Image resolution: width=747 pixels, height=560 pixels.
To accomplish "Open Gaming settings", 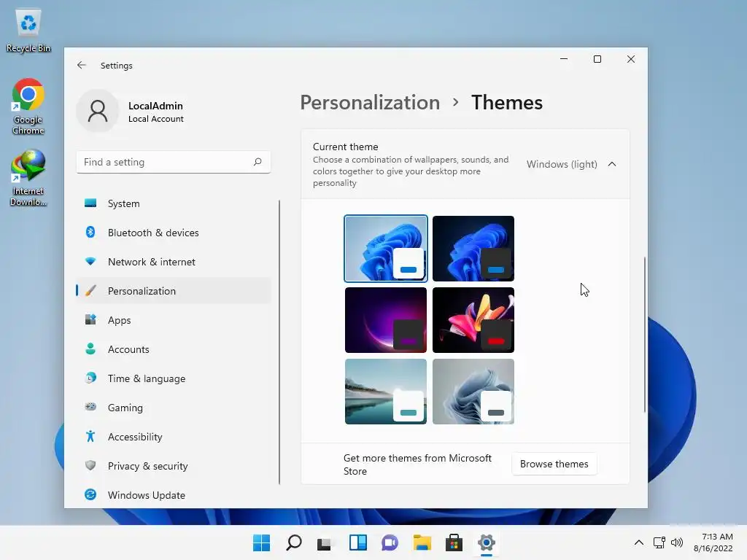I will tap(174, 407).
